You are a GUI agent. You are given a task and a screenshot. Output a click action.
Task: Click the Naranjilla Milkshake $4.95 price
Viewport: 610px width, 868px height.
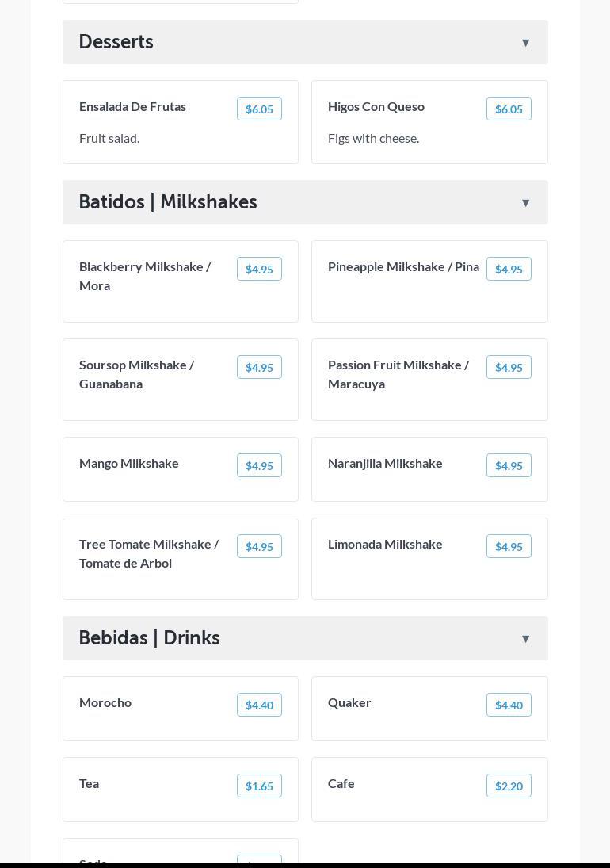tap(509, 466)
